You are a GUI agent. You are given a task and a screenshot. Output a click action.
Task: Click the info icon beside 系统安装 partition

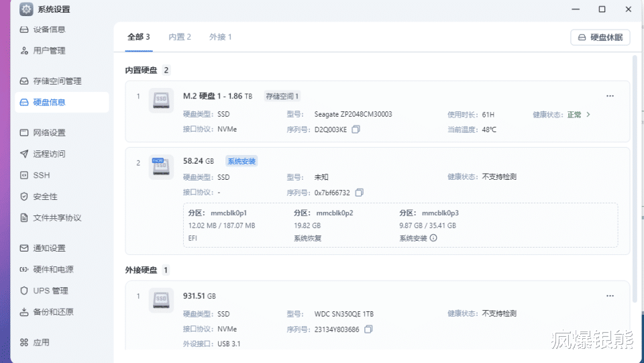[433, 238]
